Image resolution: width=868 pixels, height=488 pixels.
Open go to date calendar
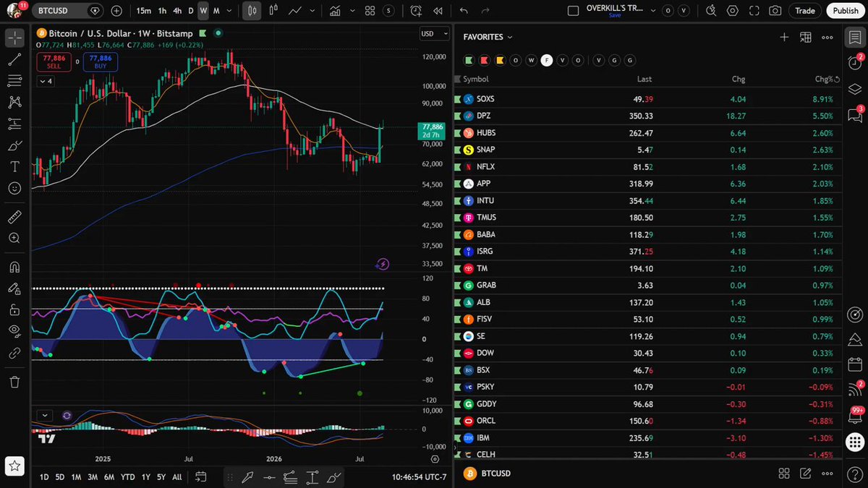(x=200, y=477)
